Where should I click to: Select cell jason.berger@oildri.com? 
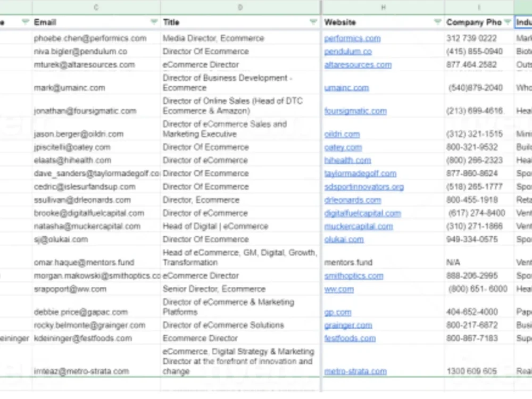click(x=96, y=129)
